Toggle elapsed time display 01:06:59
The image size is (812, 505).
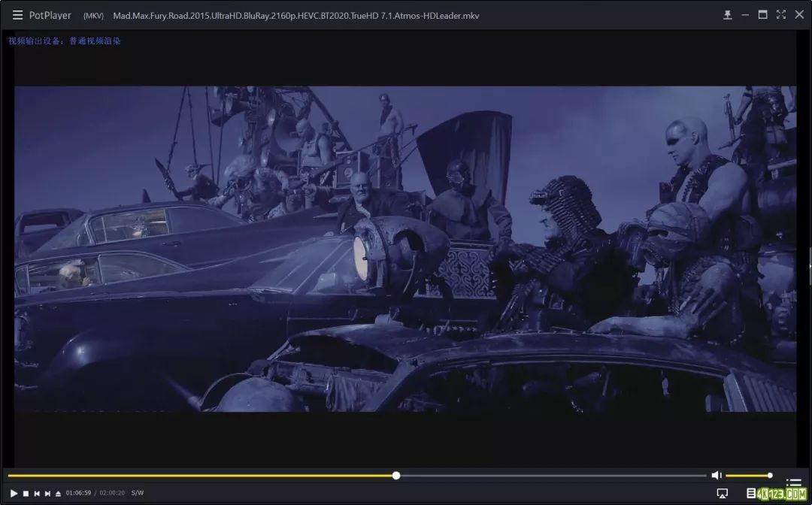(78, 493)
